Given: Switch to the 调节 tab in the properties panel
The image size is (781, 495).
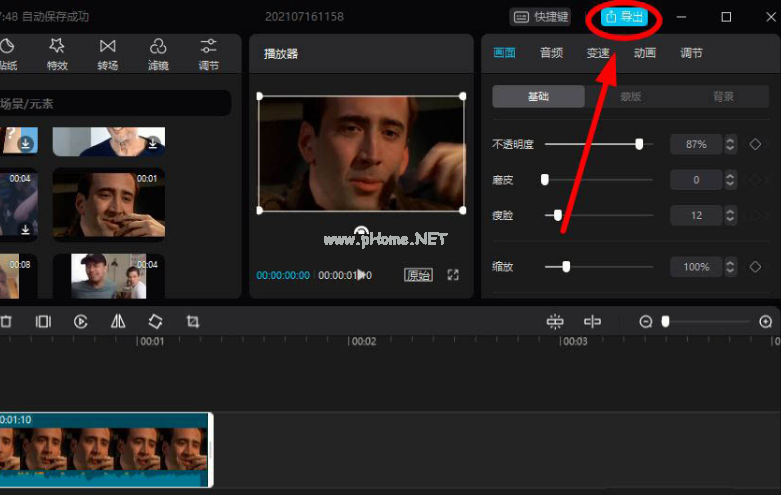Looking at the screenshot, I should [x=691, y=53].
